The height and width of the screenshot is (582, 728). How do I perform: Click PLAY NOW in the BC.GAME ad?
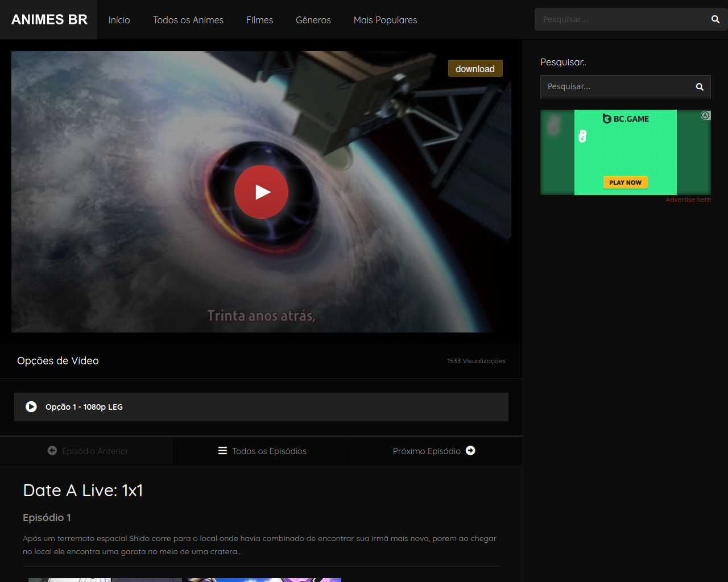click(625, 182)
